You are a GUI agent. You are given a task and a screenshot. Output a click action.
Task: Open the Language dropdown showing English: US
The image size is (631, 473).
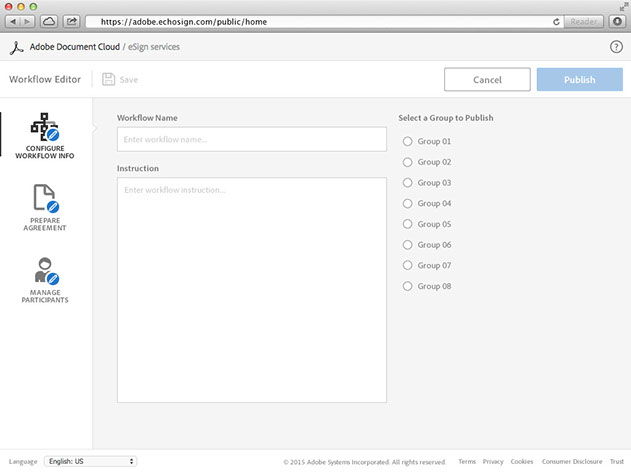91,461
